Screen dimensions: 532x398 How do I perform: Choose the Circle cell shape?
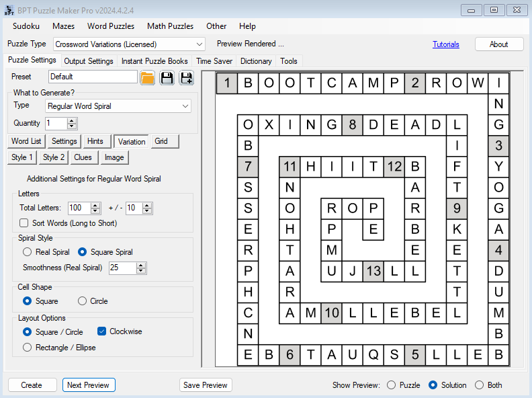(x=83, y=301)
